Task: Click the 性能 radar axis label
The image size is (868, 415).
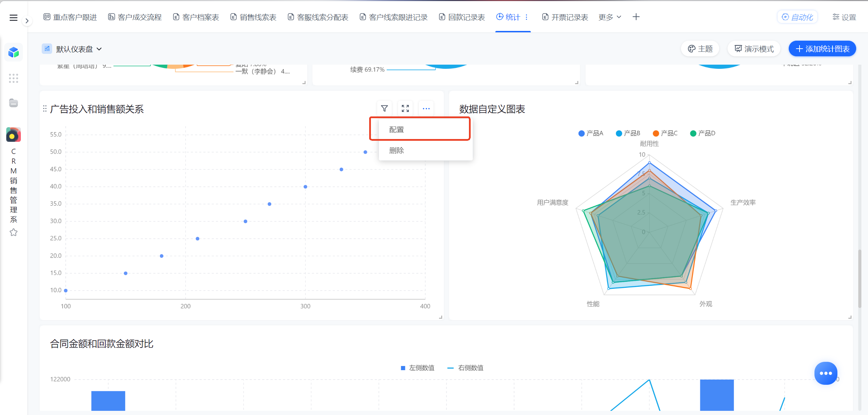Action: click(593, 304)
